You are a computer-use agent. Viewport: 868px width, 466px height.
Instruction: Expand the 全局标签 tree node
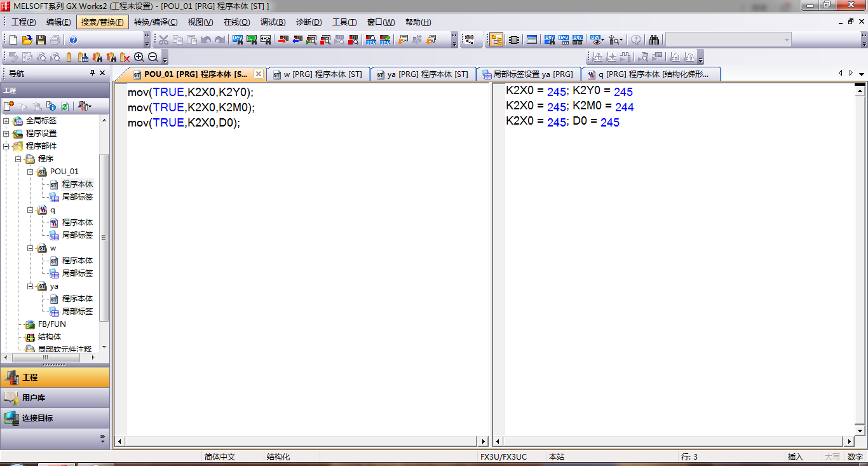pyautogui.click(x=7, y=121)
